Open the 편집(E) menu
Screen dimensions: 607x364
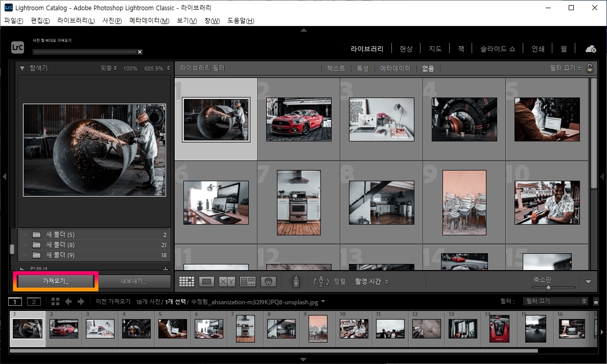tap(40, 20)
